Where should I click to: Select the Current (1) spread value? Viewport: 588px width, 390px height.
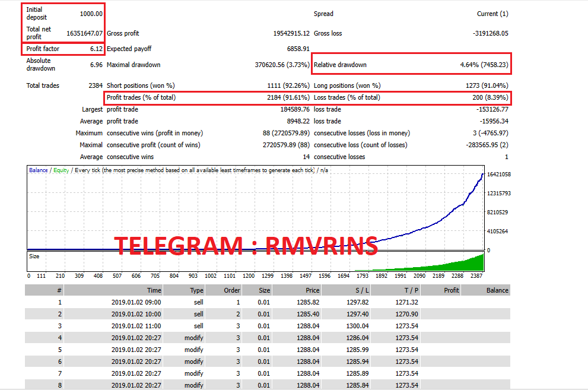492,14
